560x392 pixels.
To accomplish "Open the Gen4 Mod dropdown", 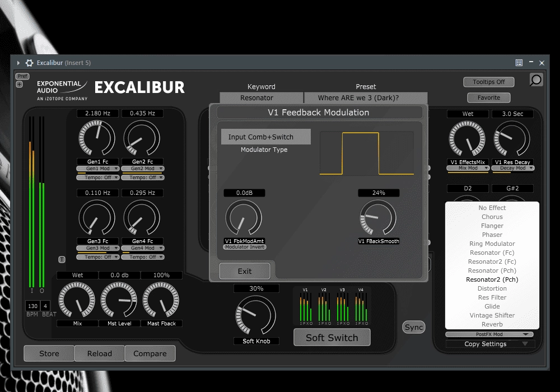I will pyautogui.click(x=142, y=248).
